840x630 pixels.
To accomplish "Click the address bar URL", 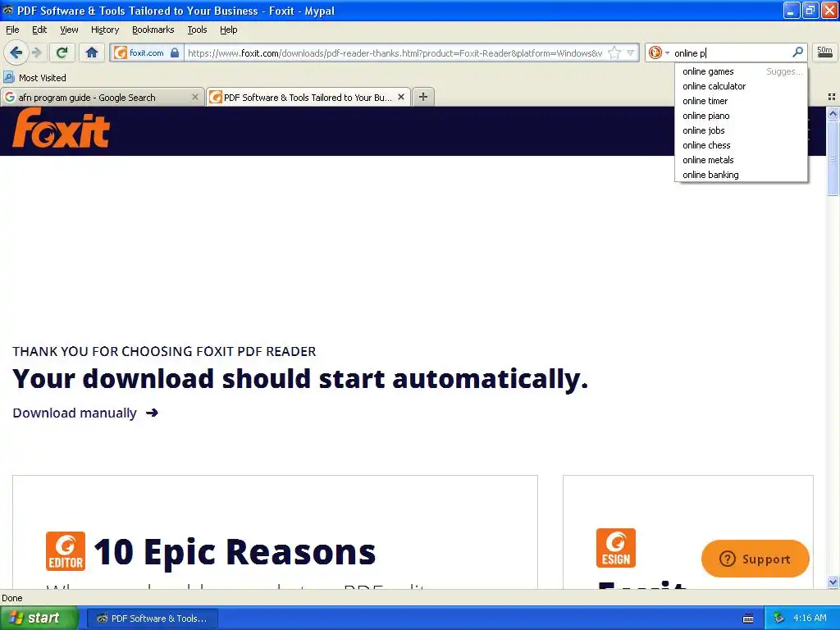I will pyautogui.click(x=395, y=52).
